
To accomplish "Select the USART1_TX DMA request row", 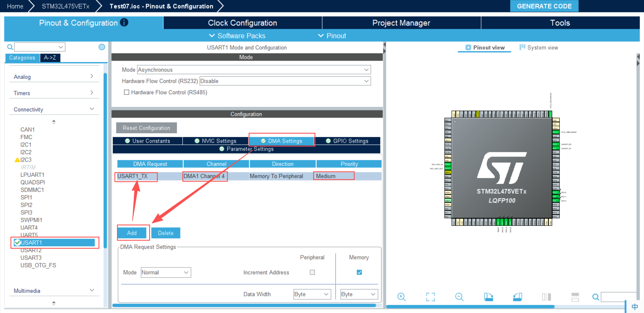I will point(249,176).
